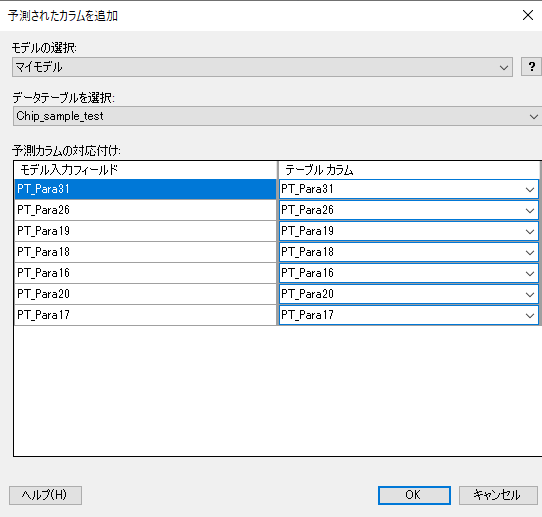Select the PT_Para19 model input field row
Image resolution: width=542 pixels, height=517 pixels.
145,231
